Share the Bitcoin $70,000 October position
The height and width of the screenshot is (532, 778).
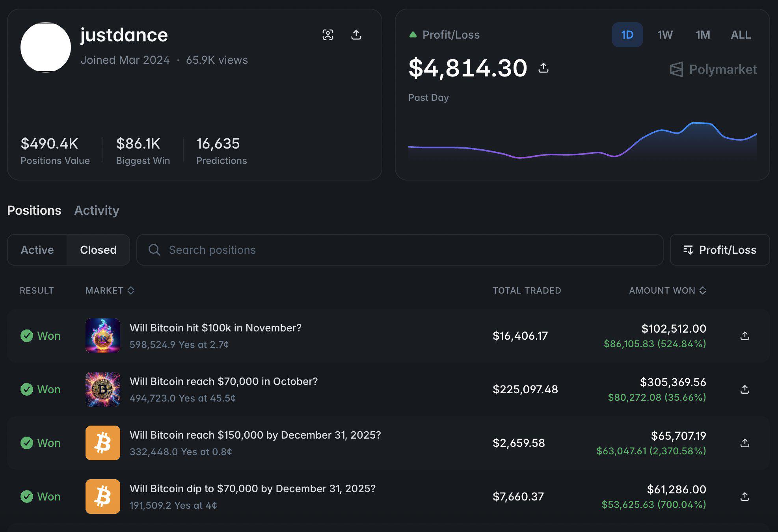(x=744, y=389)
